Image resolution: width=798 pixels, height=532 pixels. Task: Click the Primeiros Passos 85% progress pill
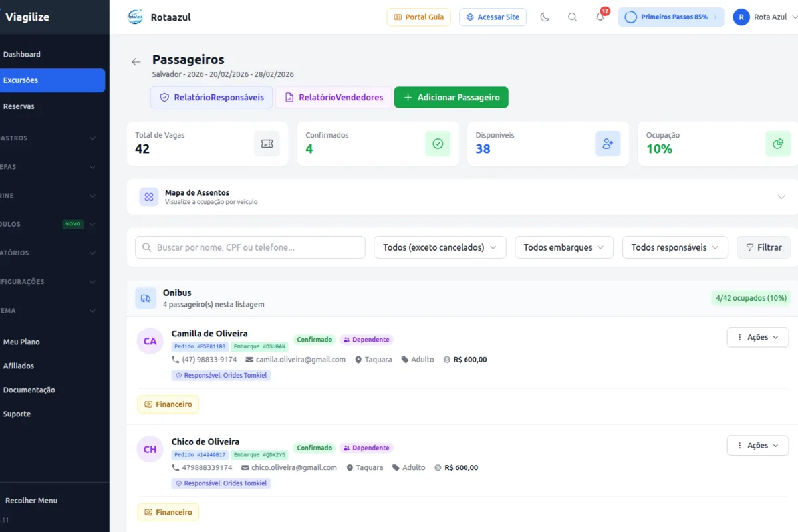(671, 17)
